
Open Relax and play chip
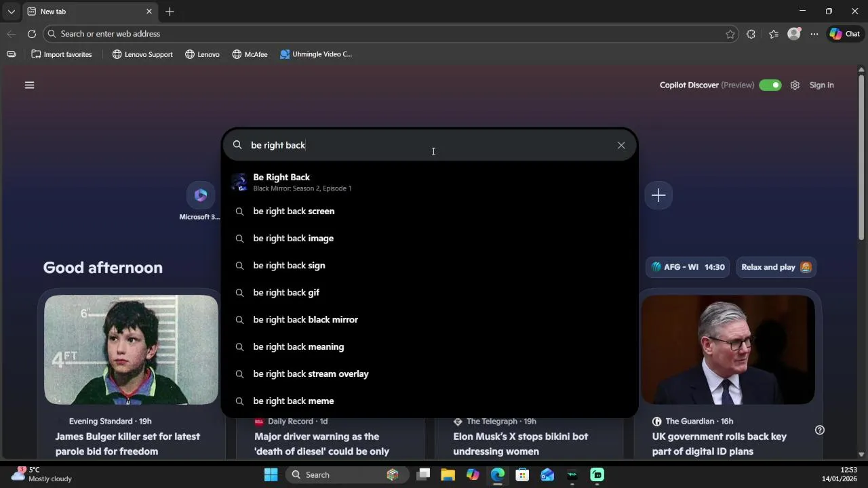[776, 267]
